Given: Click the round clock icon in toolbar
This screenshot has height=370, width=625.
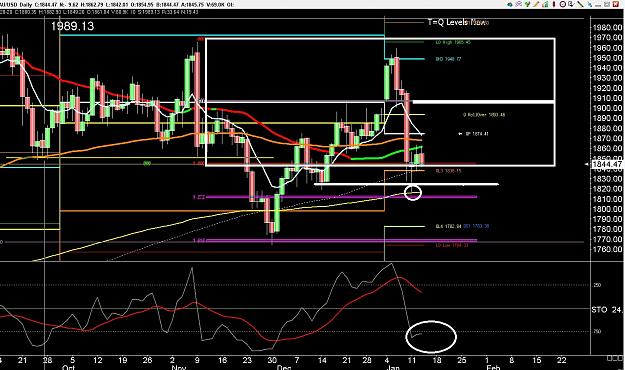Looking at the screenshot, I should [563, 4].
